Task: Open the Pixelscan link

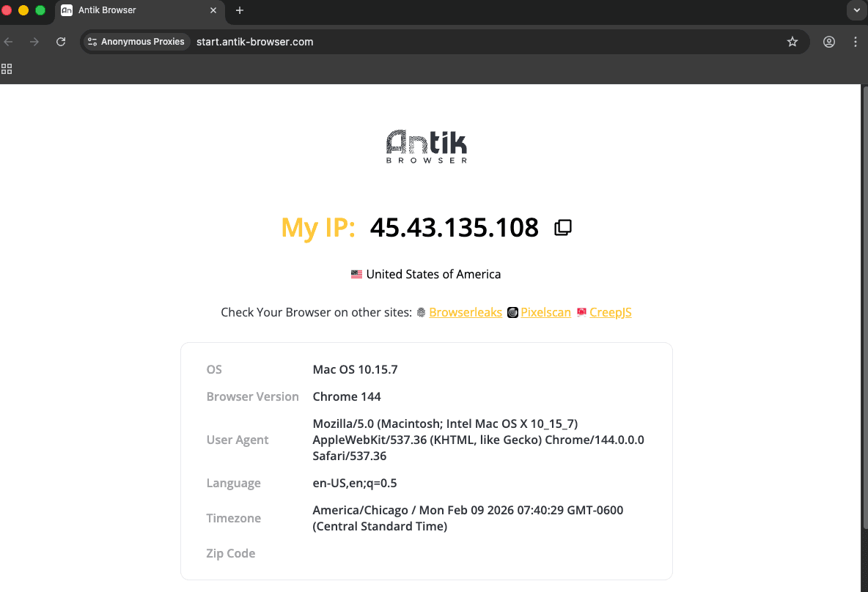Action: [x=545, y=312]
